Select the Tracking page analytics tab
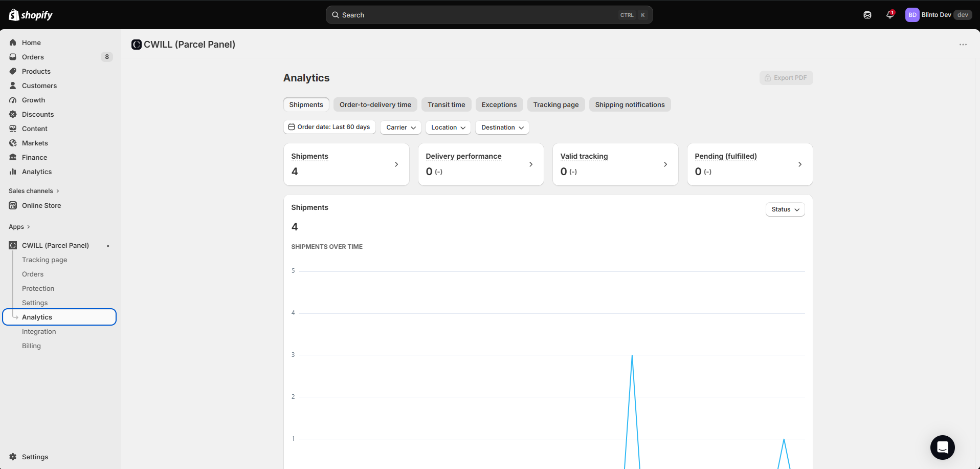980x469 pixels. [x=556, y=104]
